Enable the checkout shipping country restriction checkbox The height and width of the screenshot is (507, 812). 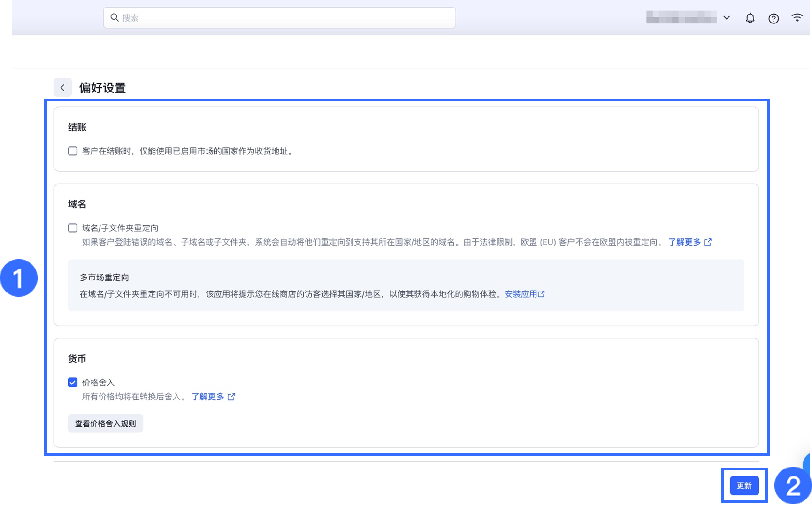pyautogui.click(x=72, y=151)
